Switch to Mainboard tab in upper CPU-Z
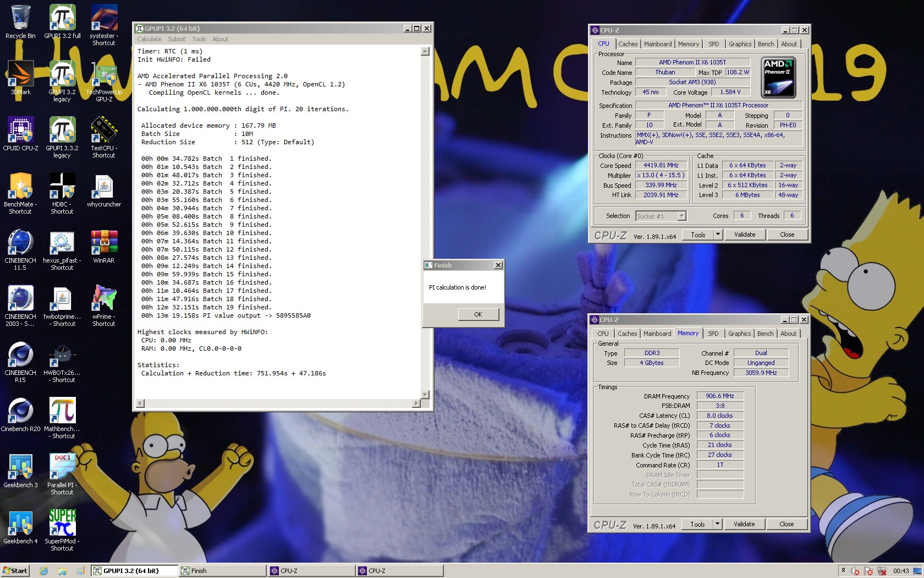 [658, 44]
